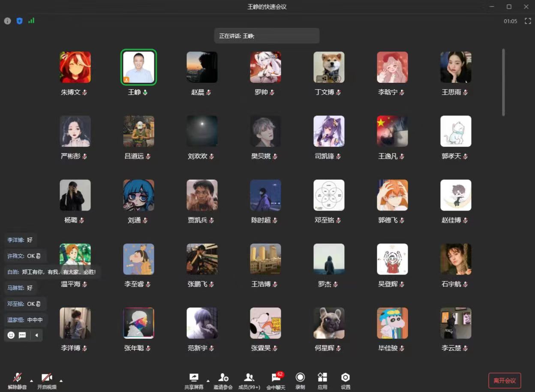Click the 离开会议 button
Viewport: 535px width, 392px height.
pyautogui.click(x=505, y=380)
